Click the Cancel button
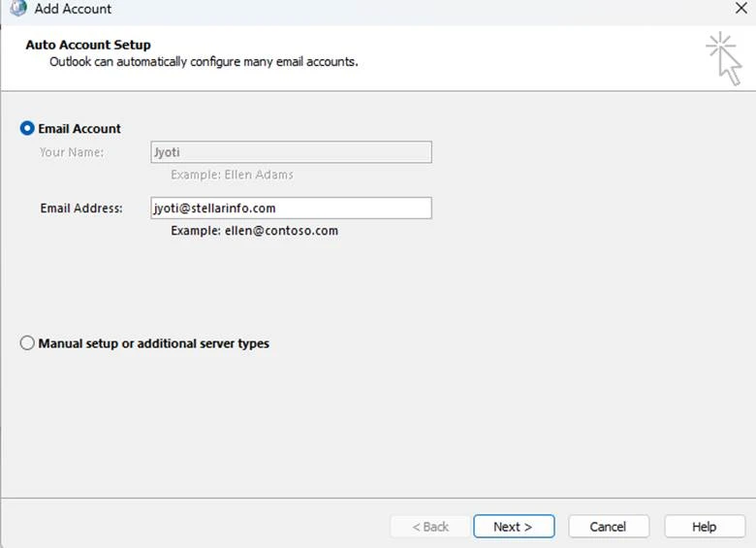The image size is (756, 548). 608,527
